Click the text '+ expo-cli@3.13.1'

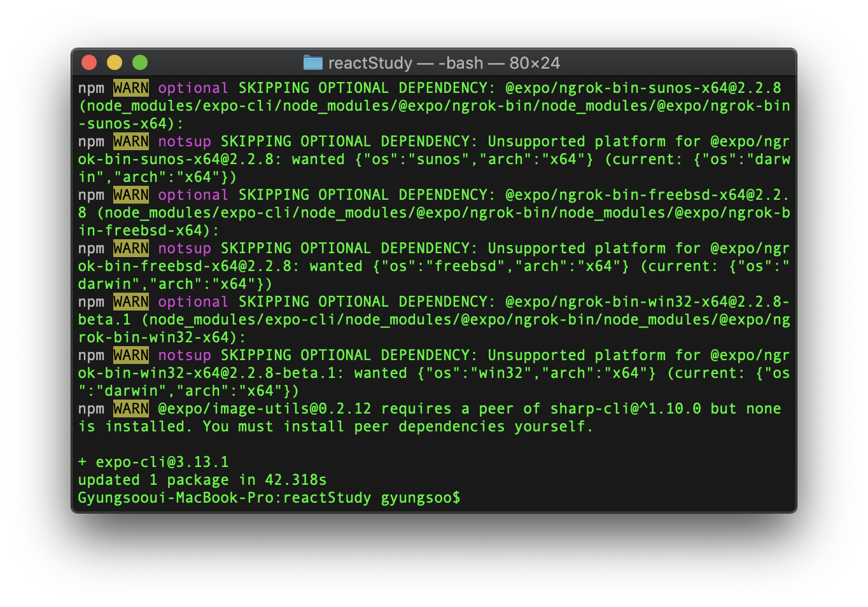tap(153, 462)
